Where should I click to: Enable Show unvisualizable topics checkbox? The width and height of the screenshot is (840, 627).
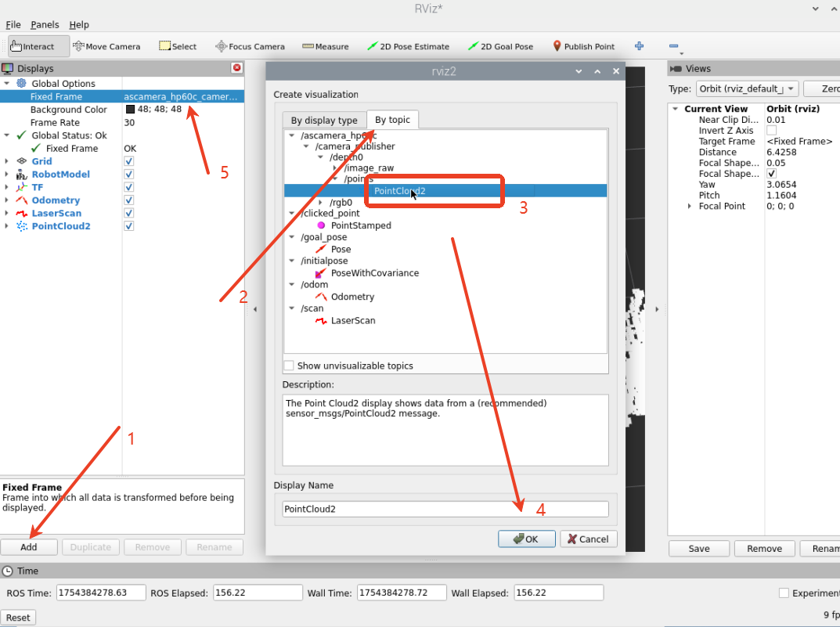pyautogui.click(x=289, y=366)
